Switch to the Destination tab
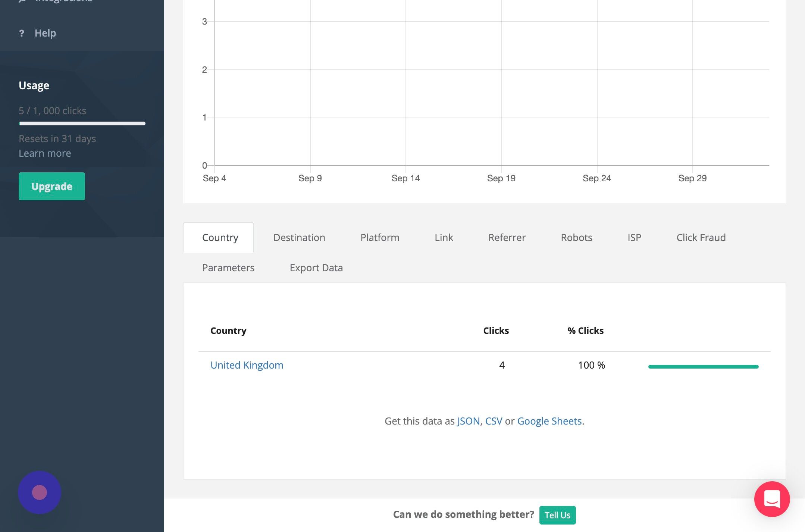The image size is (805, 532). point(299,237)
